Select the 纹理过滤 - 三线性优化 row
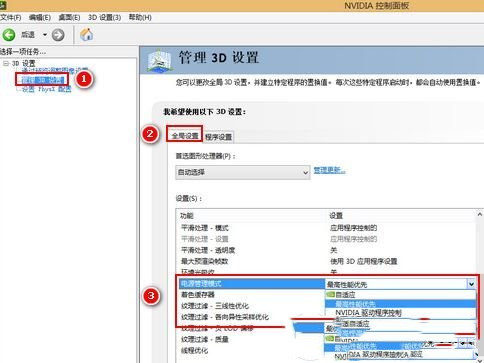The image size is (484, 363). [x=215, y=306]
